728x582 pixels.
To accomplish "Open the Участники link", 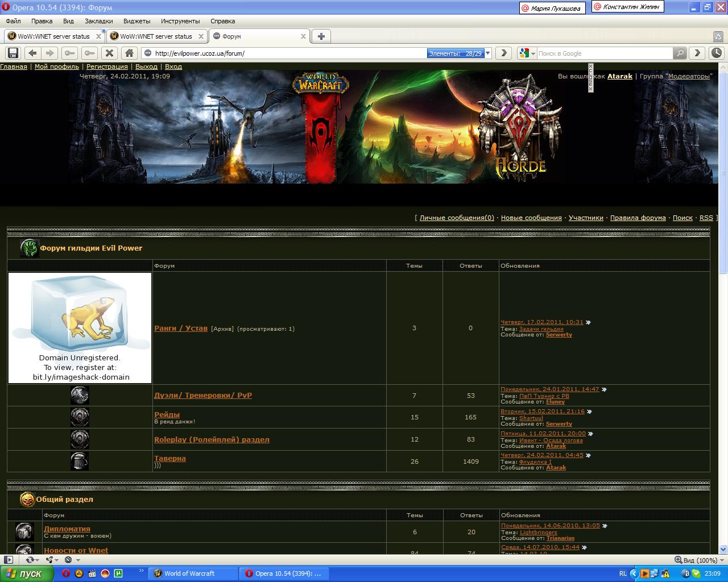I will click(x=586, y=218).
